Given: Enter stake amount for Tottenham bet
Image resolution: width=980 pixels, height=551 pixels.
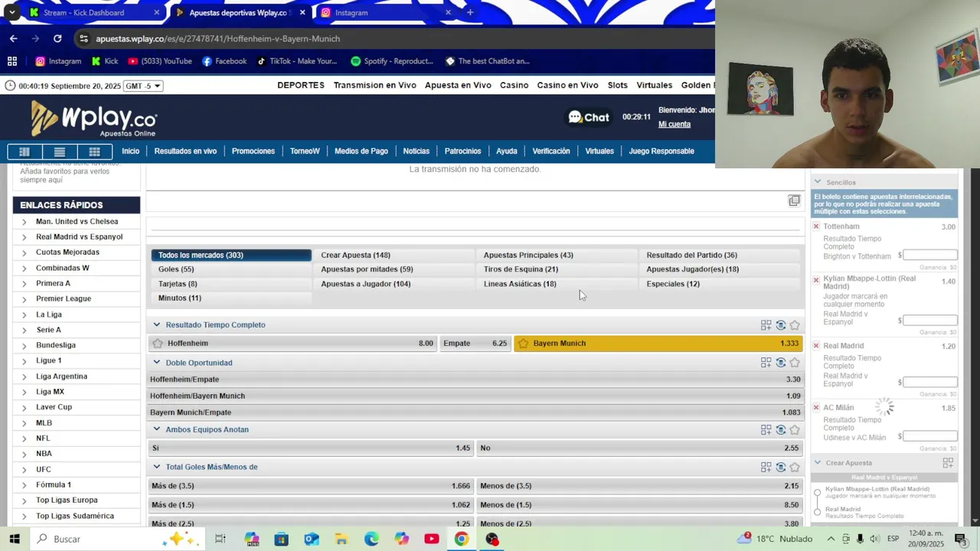Looking at the screenshot, I should (929, 255).
